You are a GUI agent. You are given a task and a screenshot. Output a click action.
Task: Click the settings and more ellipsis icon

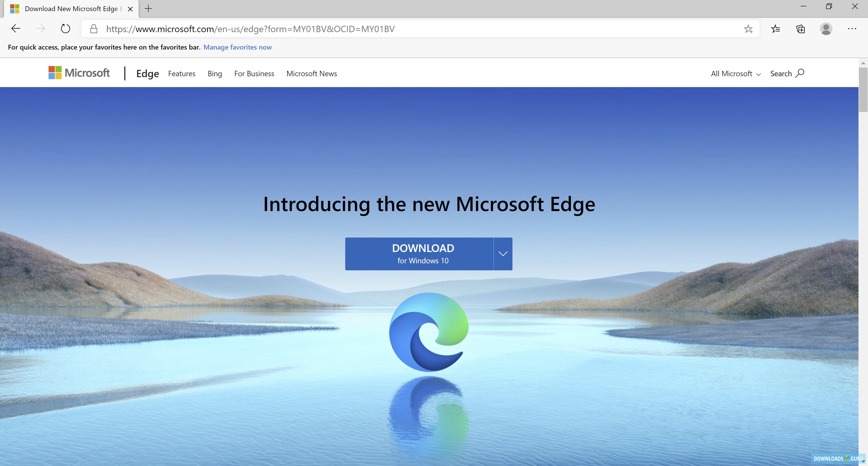point(852,29)
